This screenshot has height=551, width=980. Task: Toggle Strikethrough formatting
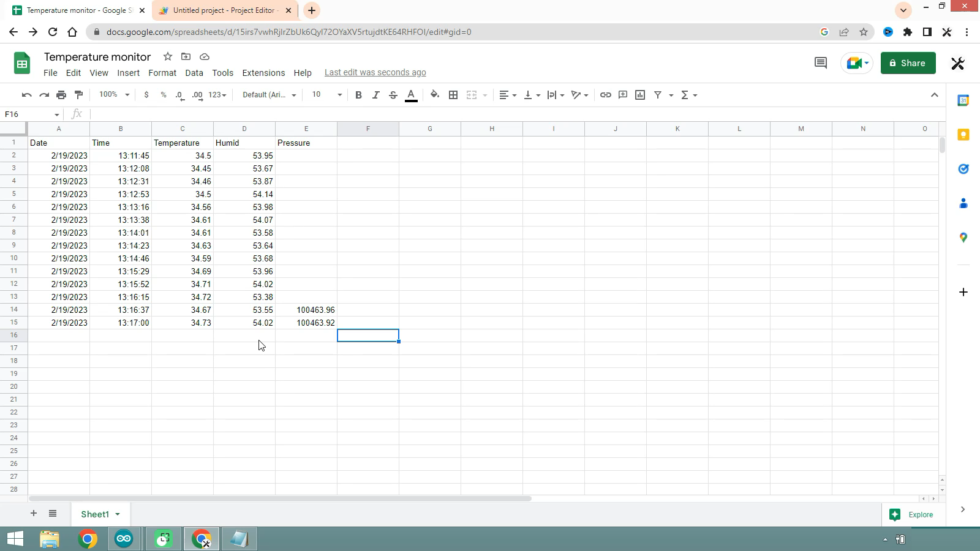[393, 95]
